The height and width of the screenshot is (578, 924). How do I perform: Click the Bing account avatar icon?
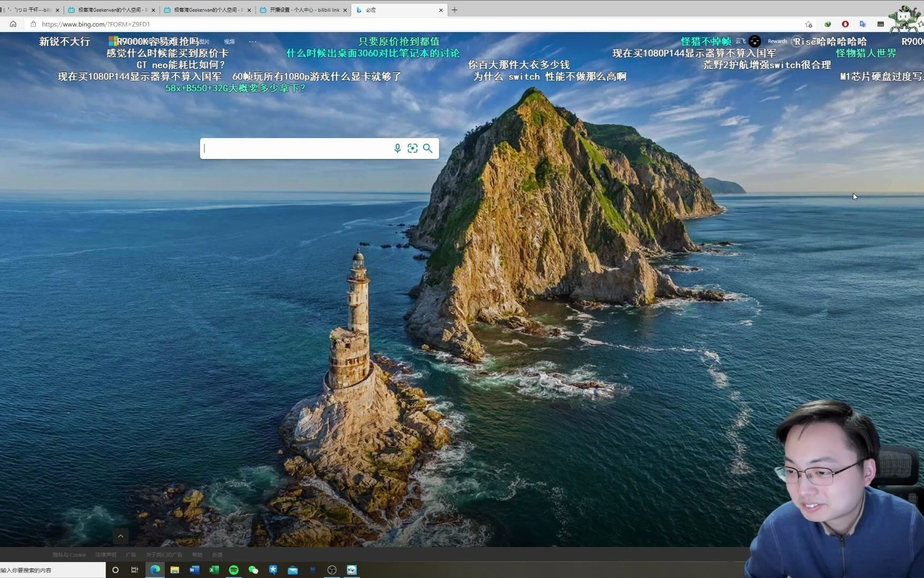pos(754,41)
